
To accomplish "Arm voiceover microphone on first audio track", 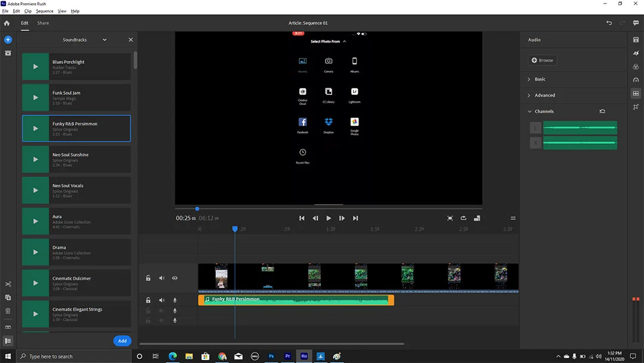I will (175, 300).
